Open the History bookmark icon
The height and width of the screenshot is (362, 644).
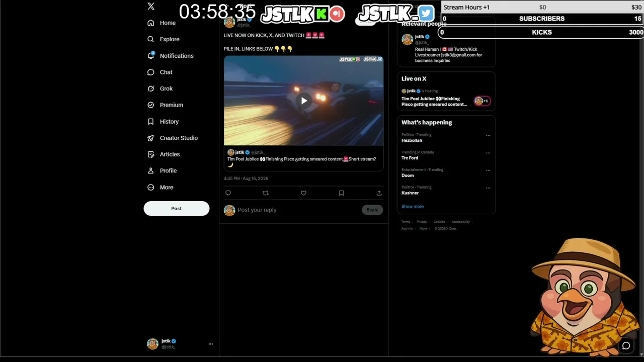(150, 122)
